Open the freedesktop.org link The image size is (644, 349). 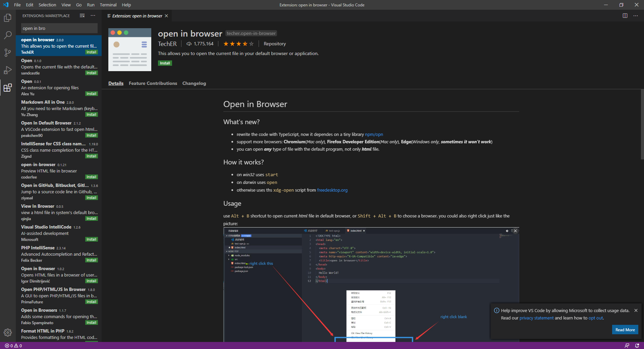pyautogui.click(x=332, y=190)
